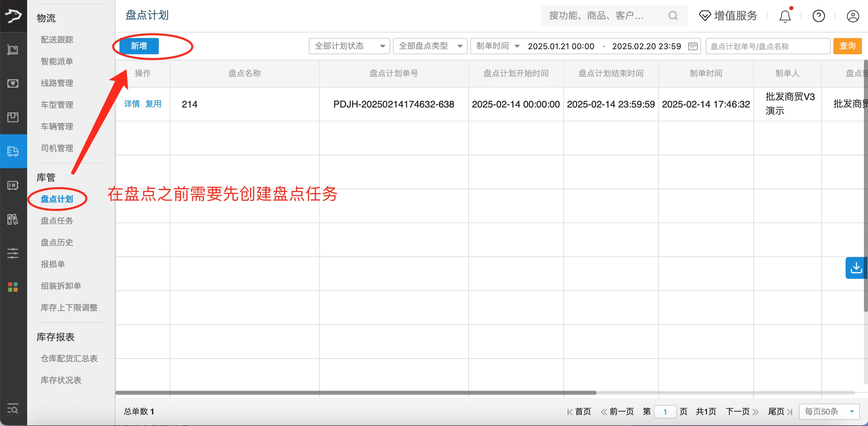Click the notification bell icon
This screenshot has height=426, width=868.
point(785,16)
